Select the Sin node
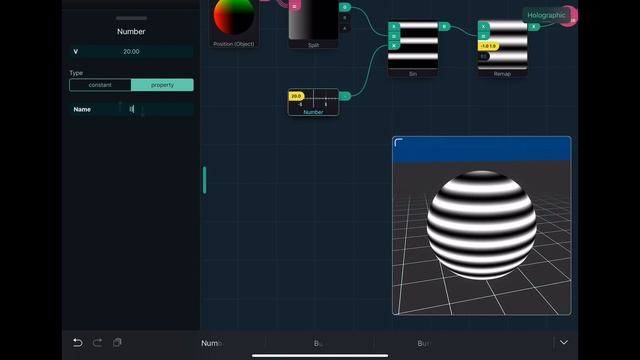This screenshot has height=360, width=640. coord(413,49)
